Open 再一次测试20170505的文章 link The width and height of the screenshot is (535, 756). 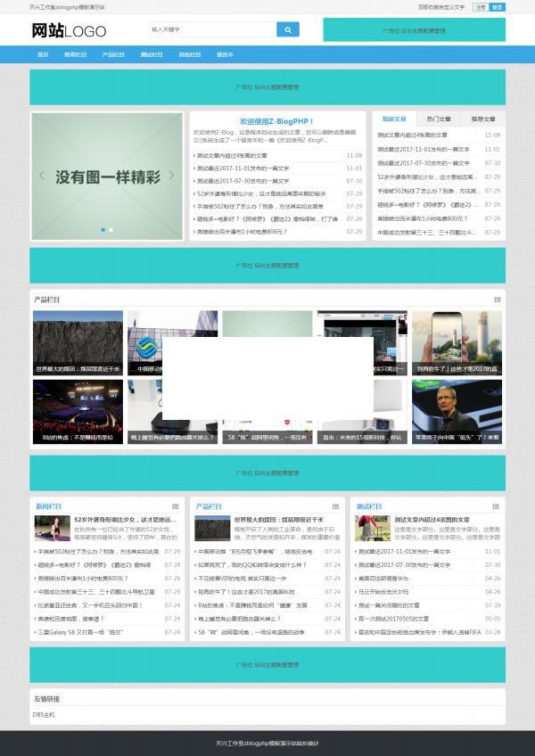(393, 619)
